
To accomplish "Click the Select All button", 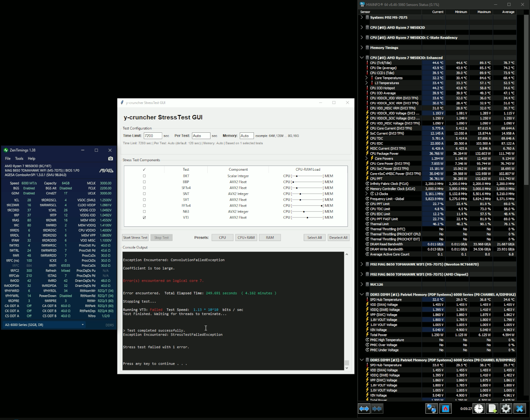I will click(314, 237).
